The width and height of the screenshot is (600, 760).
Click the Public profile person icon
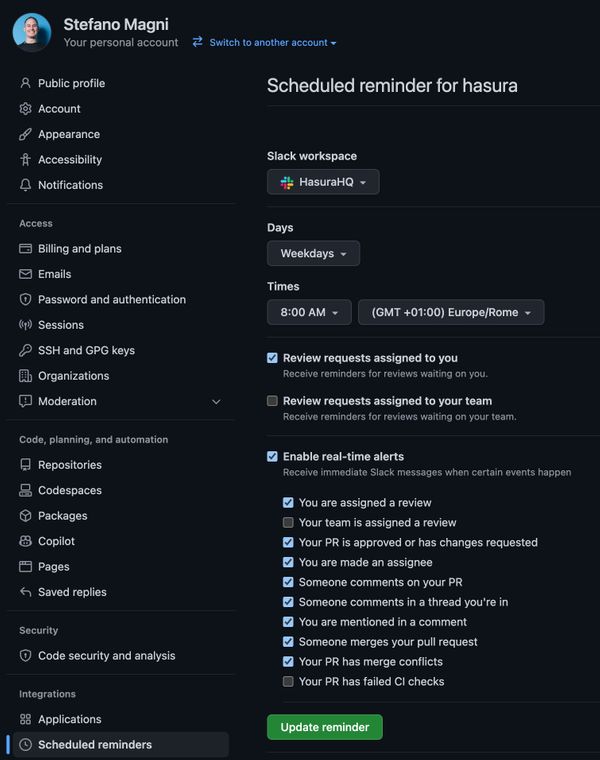[26, 83]
